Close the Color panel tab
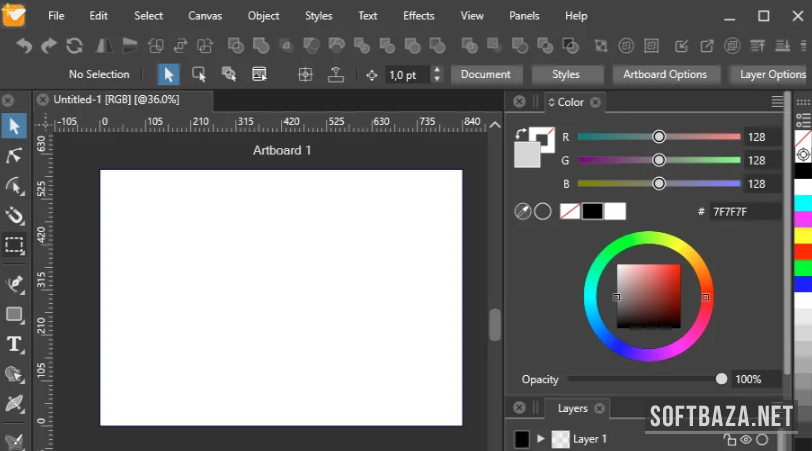The width and height of the screenshot is (812, 451). coord(595,102)
